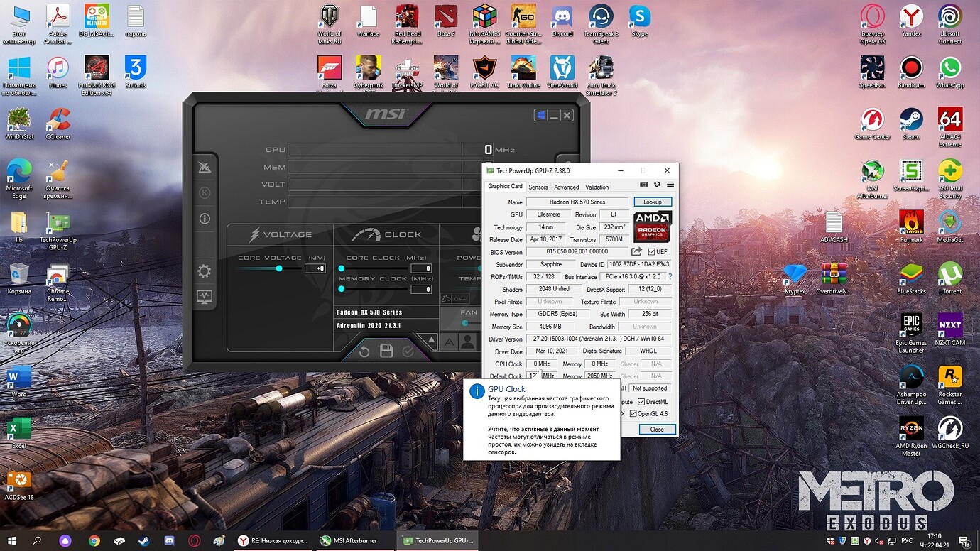Toggle the OpenGL 4.6 checkbox
Viewport: 980px width, 551px height.
[x=633, y=413]
